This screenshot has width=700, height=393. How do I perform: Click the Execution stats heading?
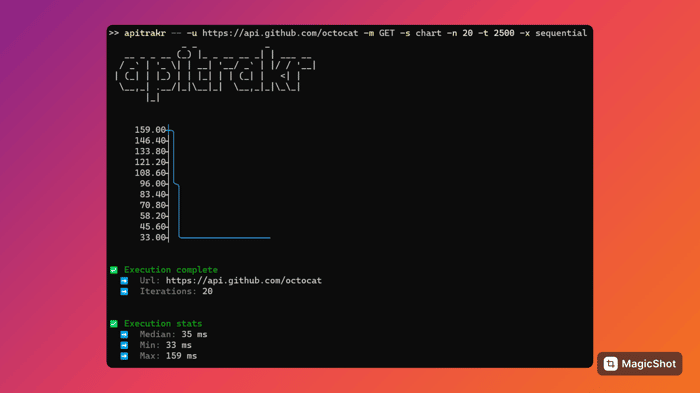tap(163, 323)
